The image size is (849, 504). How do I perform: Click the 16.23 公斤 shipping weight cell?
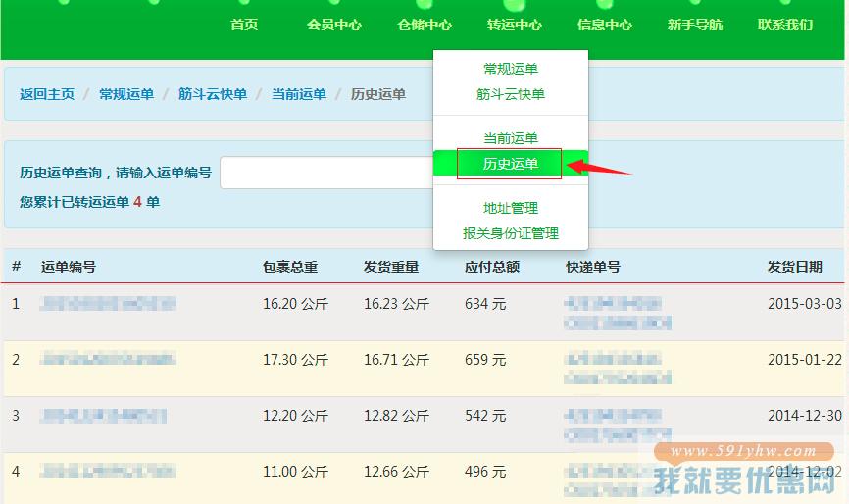(396, 304)
